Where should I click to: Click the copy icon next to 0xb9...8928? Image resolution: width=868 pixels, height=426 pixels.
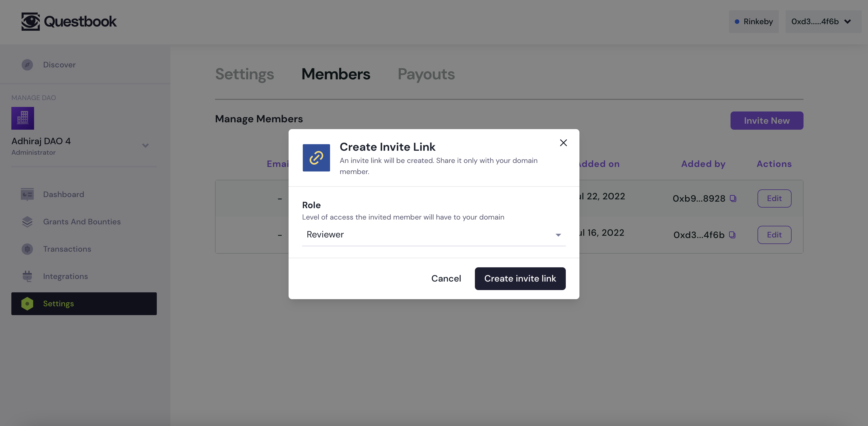(733, 198)
